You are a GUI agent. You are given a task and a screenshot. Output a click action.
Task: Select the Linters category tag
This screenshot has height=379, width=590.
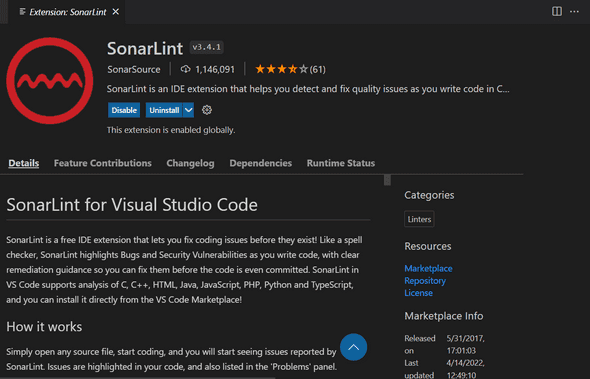point(419,219)
